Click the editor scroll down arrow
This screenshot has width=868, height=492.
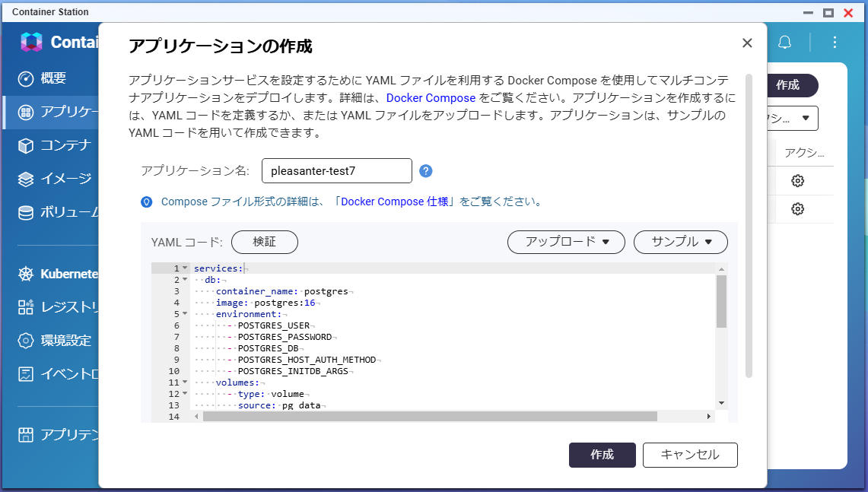coord(721,404)
